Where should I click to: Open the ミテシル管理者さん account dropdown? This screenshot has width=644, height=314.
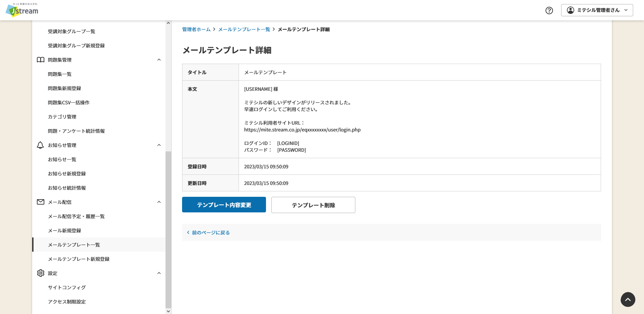[597, 10]
